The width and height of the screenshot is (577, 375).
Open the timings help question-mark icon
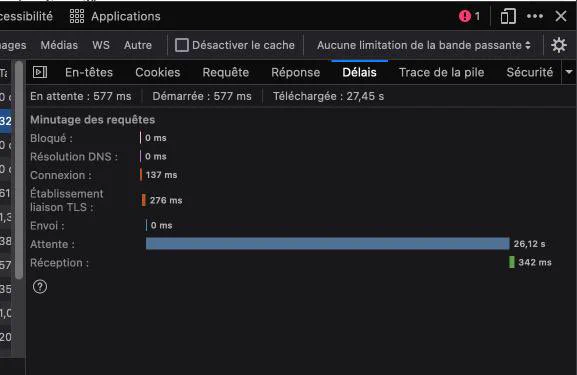tap(40, 286)
